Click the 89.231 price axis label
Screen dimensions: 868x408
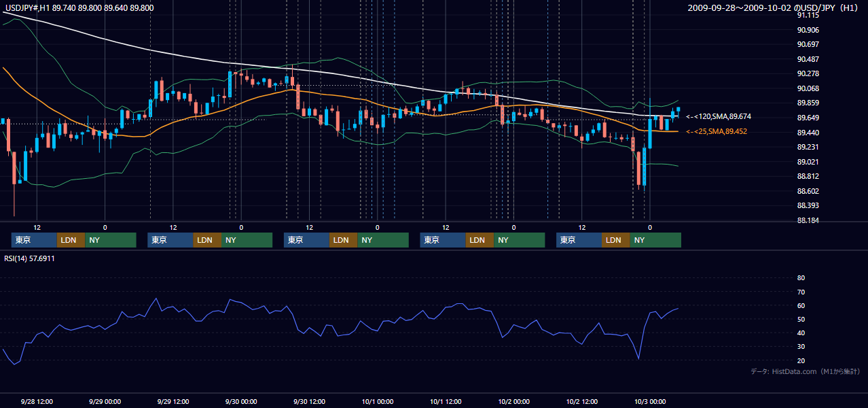(x=808, y=147)
